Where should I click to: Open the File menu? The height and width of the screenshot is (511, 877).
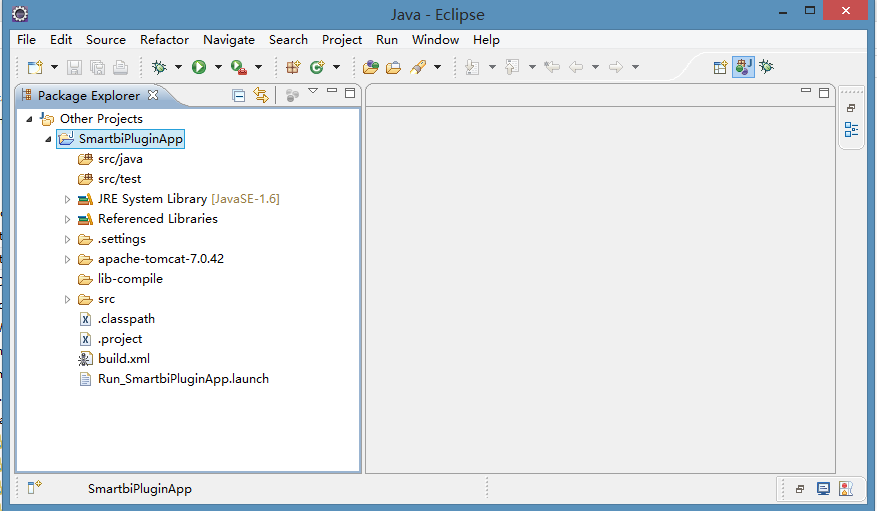26,40
